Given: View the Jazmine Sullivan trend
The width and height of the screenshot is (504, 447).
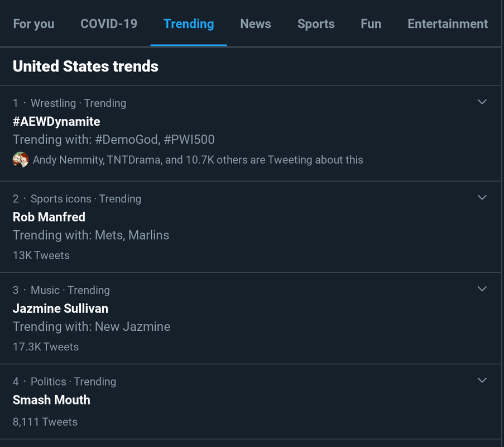Looking at the screenshot, I should 60,308.
